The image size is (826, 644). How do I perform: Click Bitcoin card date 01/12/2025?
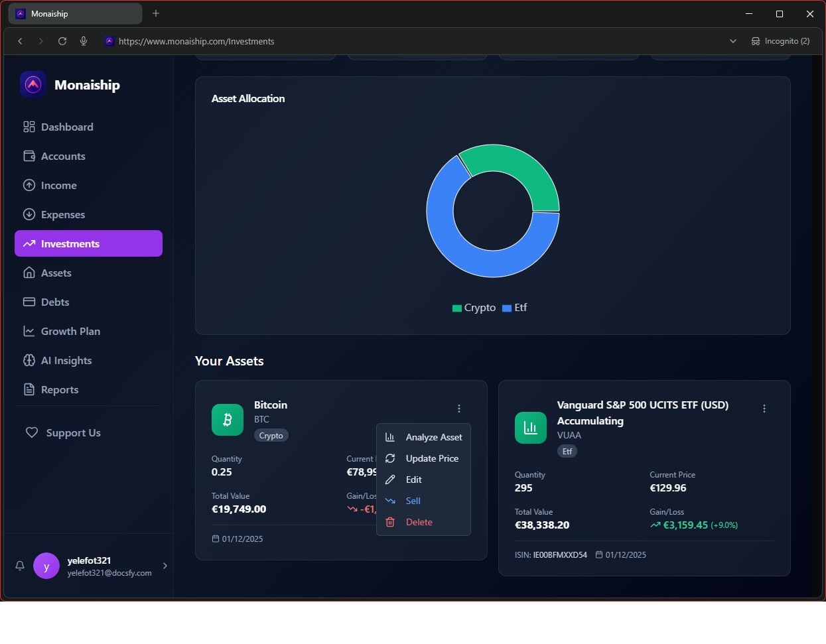pyautogui.click(x=242, y=539)
